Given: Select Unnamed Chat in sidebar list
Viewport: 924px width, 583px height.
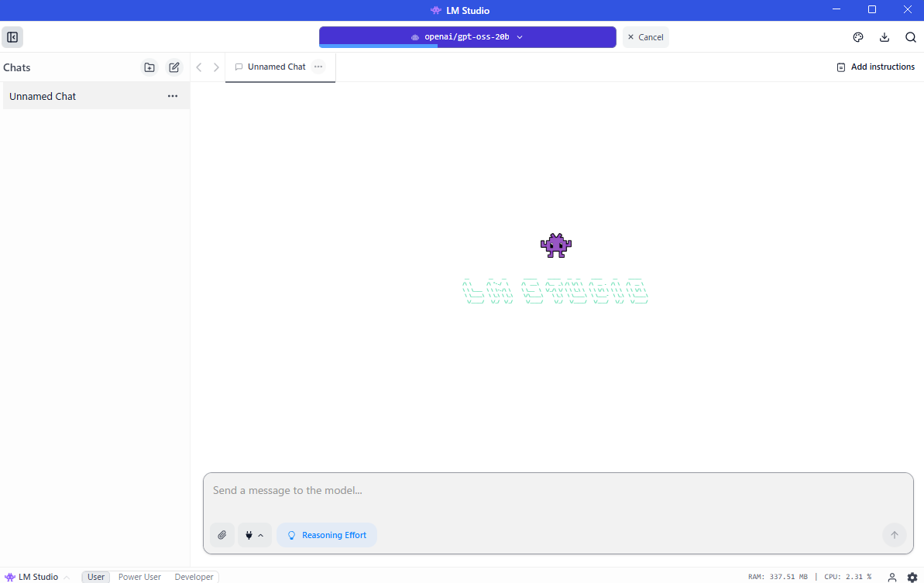Looking at the screenshot, I should 96,96.
